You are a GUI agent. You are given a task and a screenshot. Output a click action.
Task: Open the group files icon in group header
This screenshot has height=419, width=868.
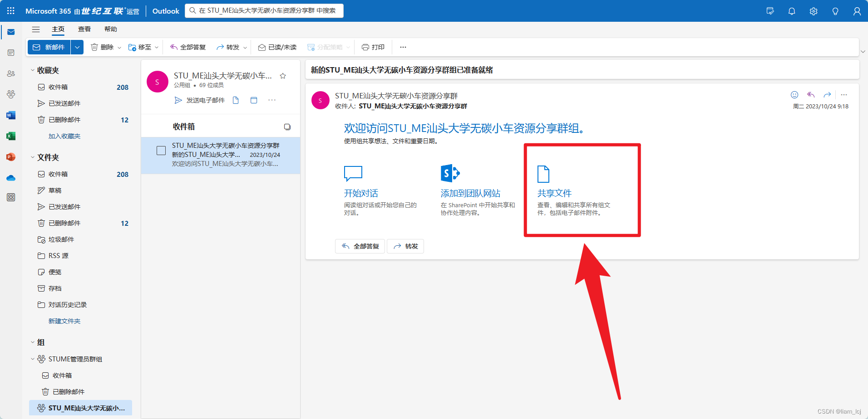(236, 100)
